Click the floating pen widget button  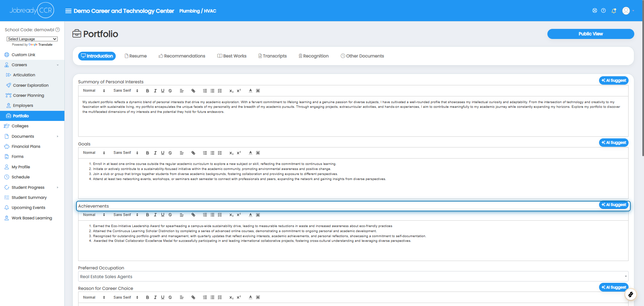click(x=631, y=295)
